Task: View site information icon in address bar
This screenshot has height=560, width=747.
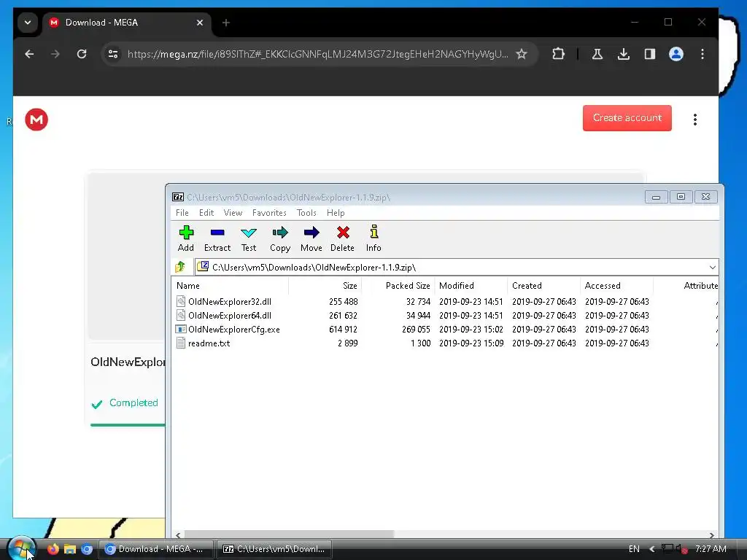Action: tap(113, 54)
